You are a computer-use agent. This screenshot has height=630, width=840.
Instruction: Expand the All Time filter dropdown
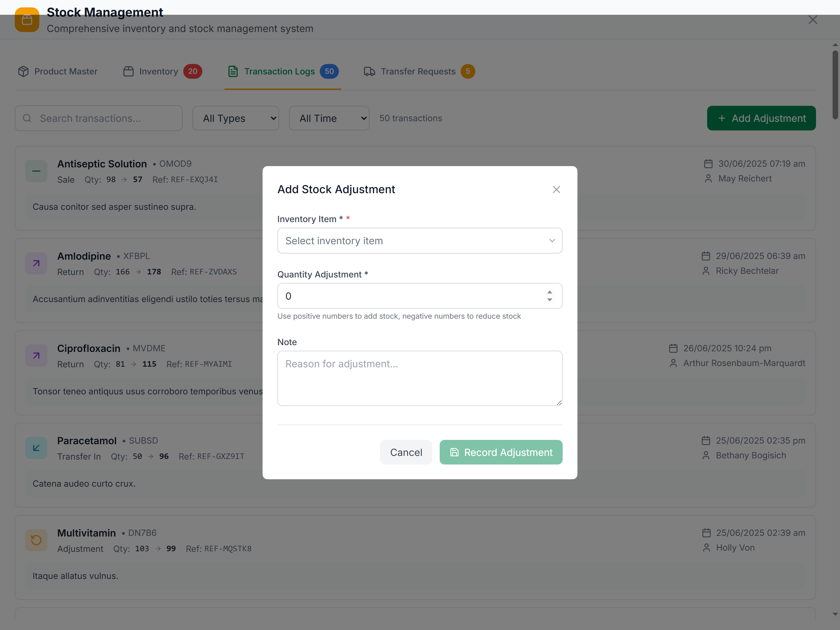tap(329, 118)
